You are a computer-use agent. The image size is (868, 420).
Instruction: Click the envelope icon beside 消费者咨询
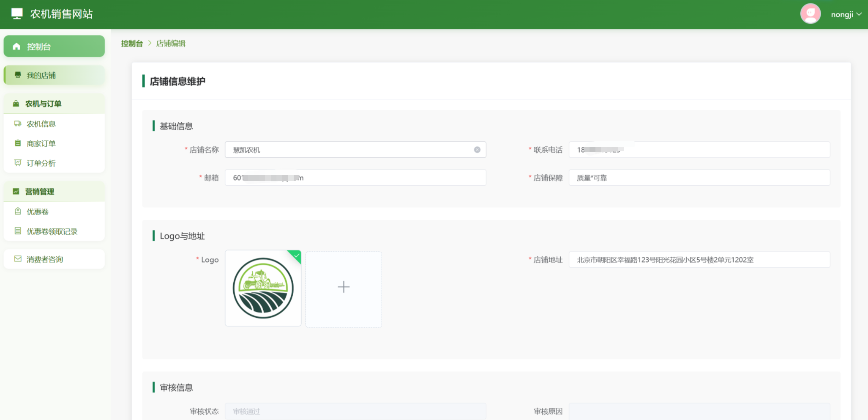(18, 259)
